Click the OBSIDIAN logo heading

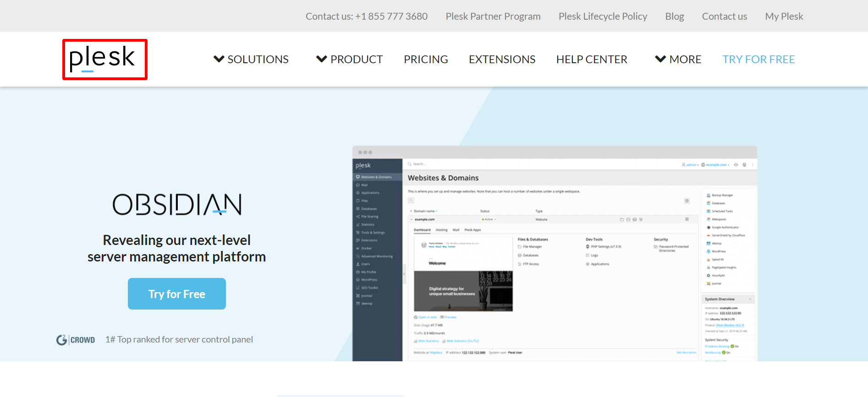(x=177, y=204)
